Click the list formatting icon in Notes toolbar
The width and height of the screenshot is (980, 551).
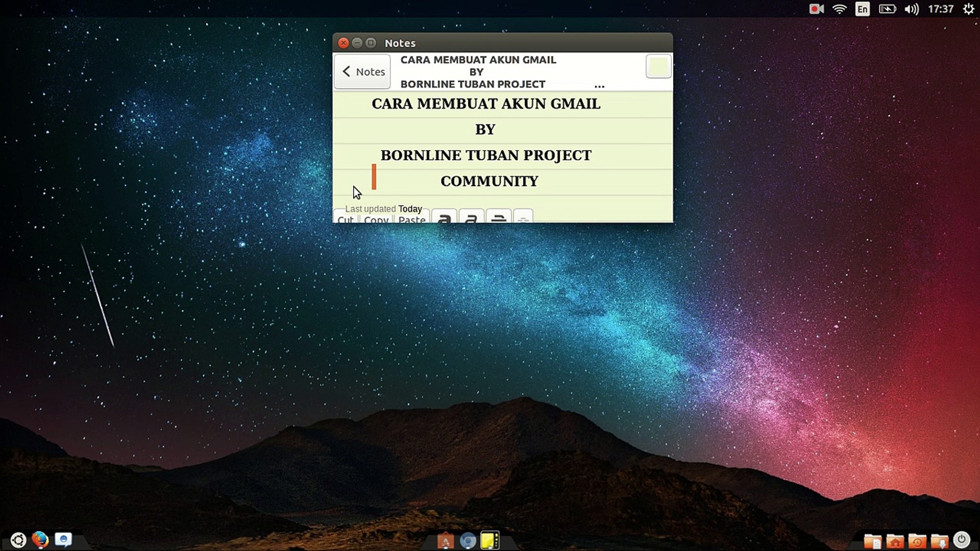point(524,218)
